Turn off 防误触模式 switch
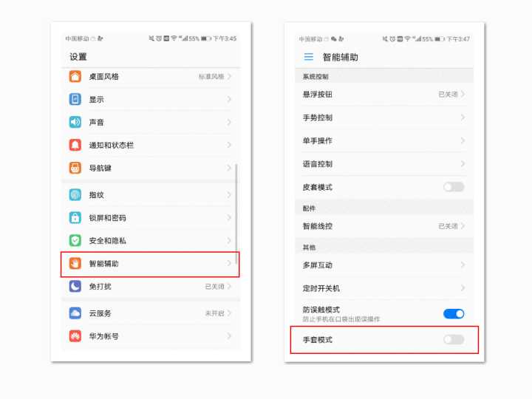The height and width of the screenshot is (399, 532). [x=454, y=314]
